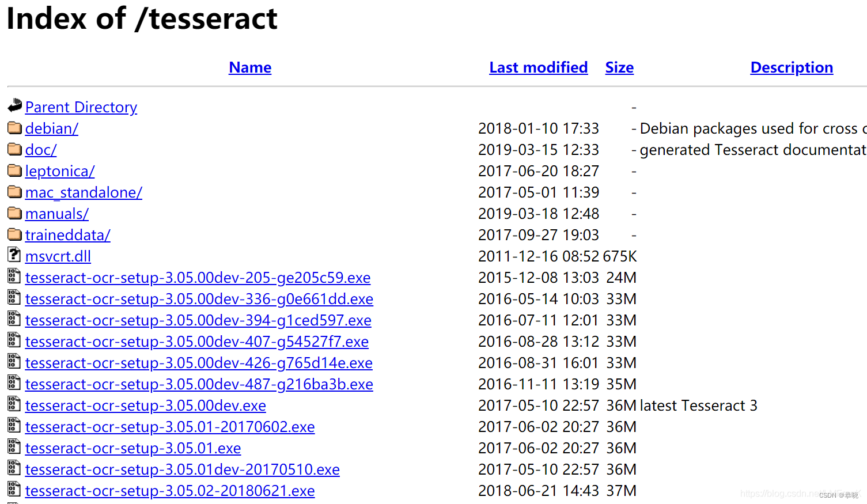Click the mac_standalone folder icon
867x504 pixels.
(14, 191)
